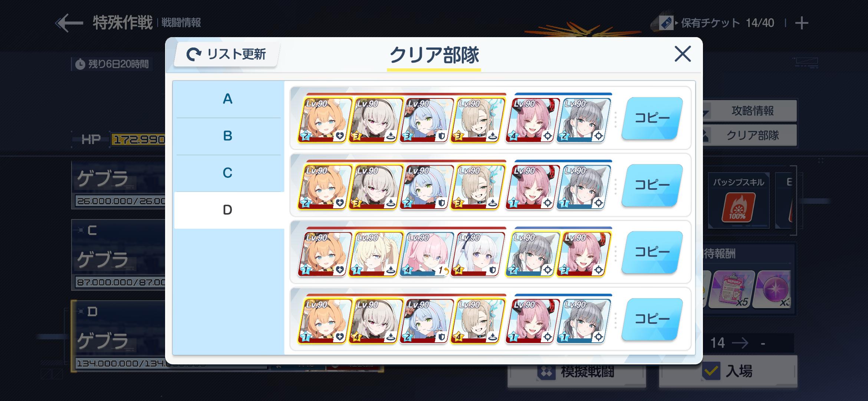Select difficulty tab D
The image size is (868, 401).
click(x=228, y=210)
